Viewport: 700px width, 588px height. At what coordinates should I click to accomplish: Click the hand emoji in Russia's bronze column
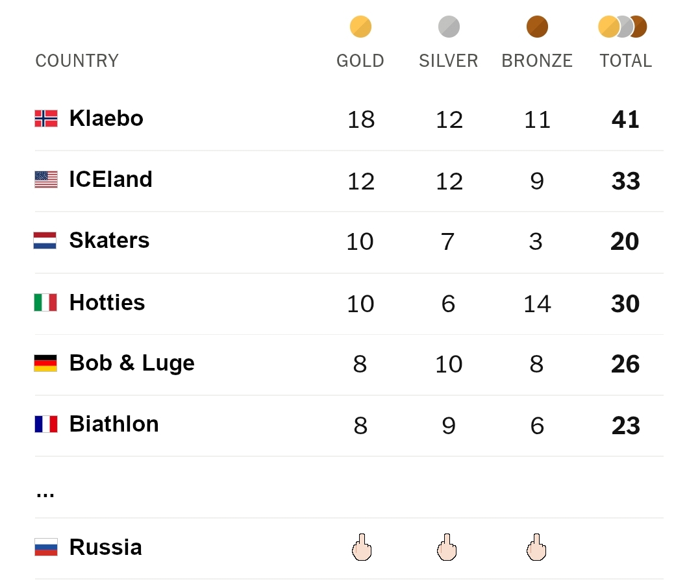[x=536, y=548]
